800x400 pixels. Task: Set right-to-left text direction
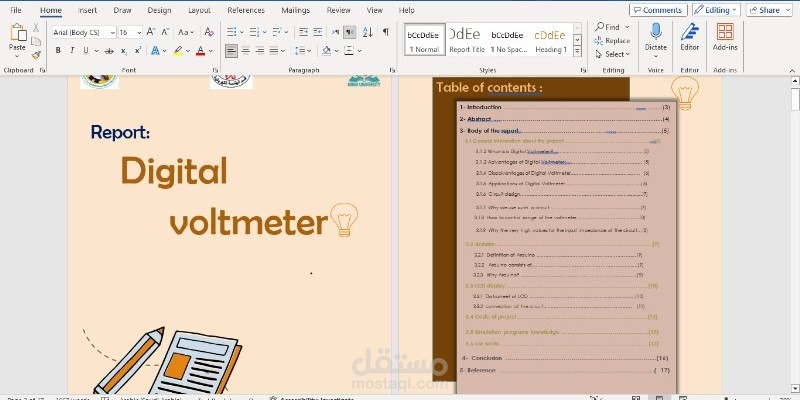tap(349, 32)
